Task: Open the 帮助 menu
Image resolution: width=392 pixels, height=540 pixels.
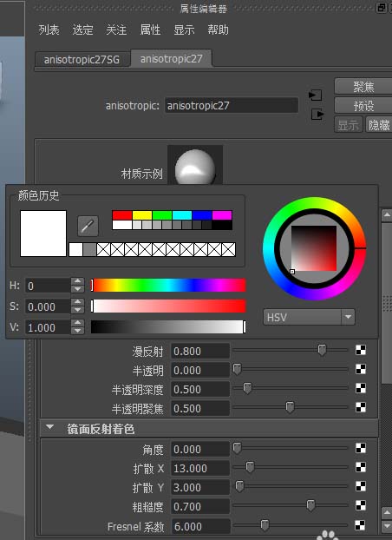Action: coord(218,30)
